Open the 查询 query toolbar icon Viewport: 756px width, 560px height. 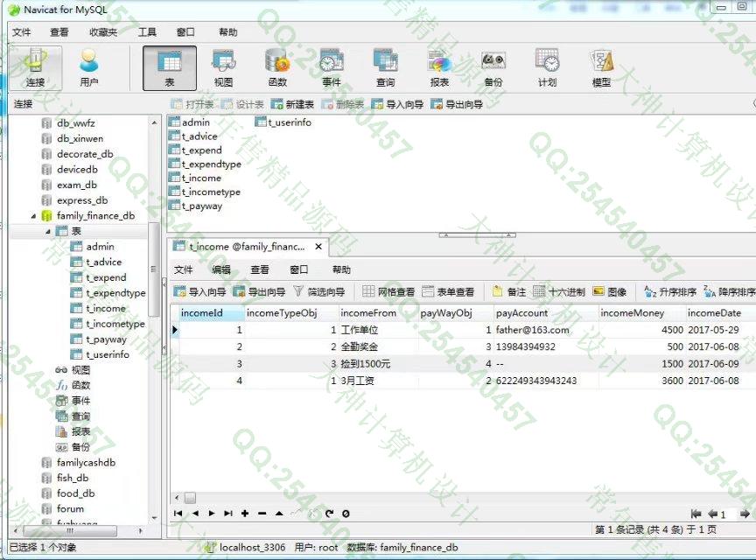click(x=385, y=68)
